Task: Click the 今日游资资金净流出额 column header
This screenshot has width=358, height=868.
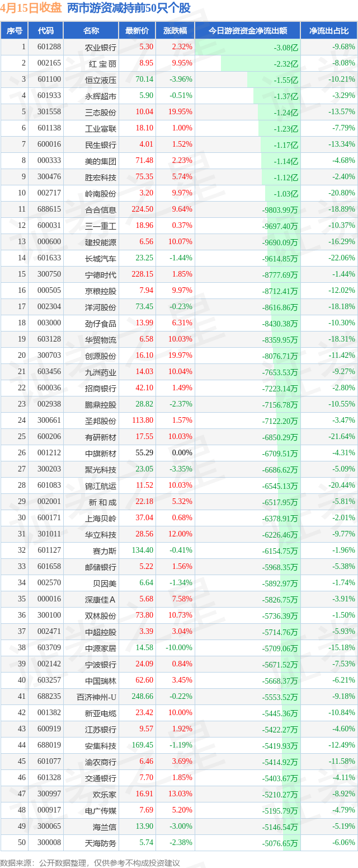Action: coord(248,31)
